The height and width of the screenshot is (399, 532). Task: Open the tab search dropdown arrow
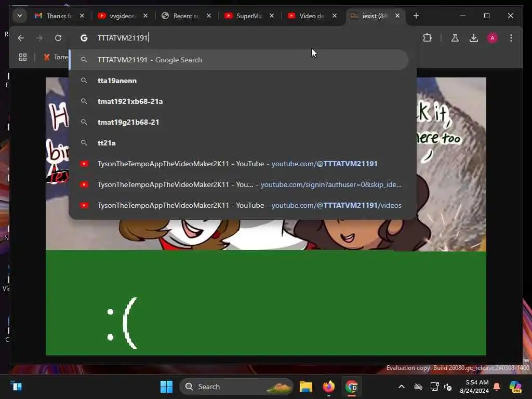click(x=20, y=16)
